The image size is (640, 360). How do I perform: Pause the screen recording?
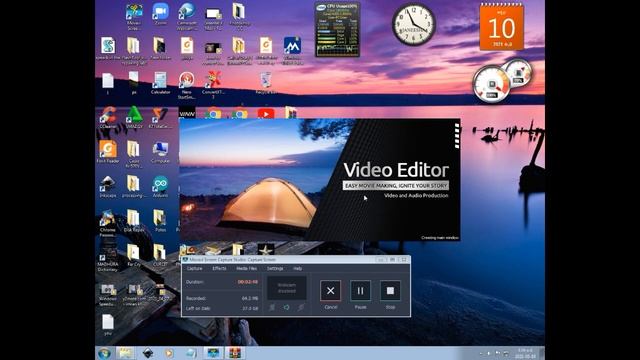pos(360,291)
